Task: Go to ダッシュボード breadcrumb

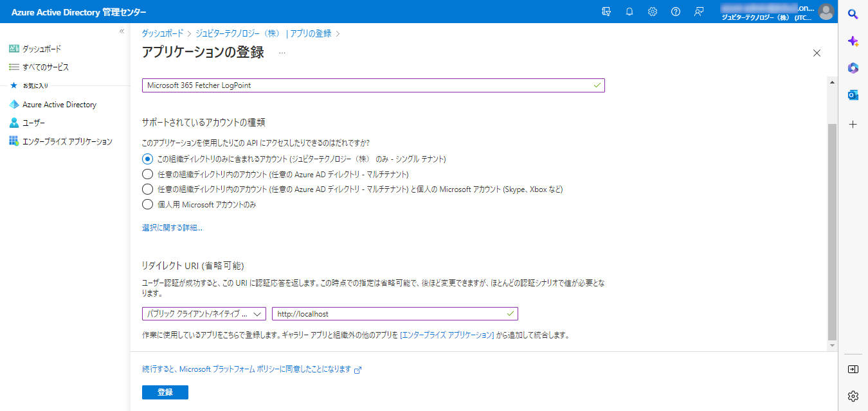Action: point(163,33)
